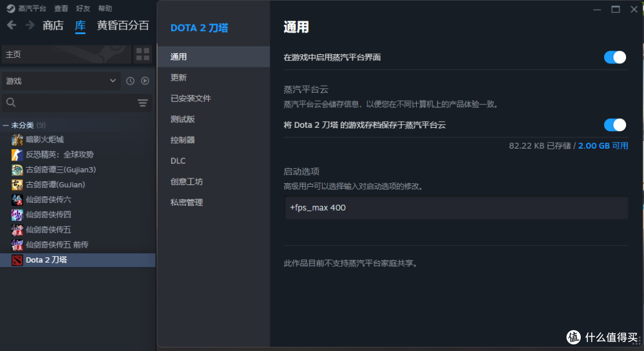Viewport: 644px width, 351px height.
Task: Click the ready-to-play circle icon
Action: tap(145, 81)
